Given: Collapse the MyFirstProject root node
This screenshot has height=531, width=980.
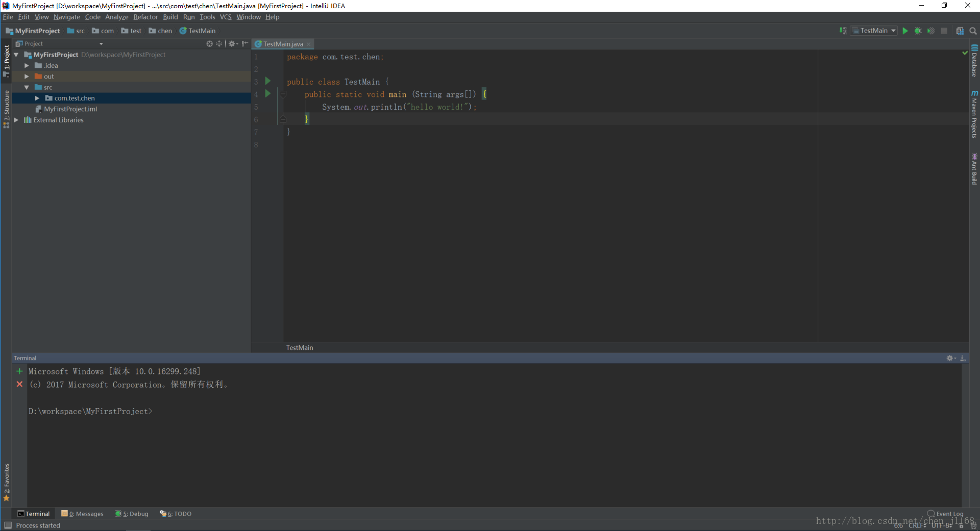Looking at the screenshot, I should 16,55.
